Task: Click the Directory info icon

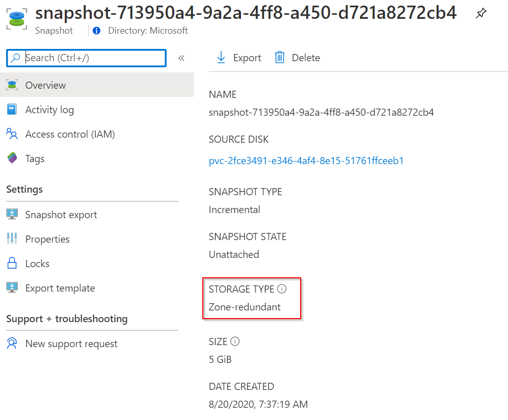Action: click(x=97, y=31)
